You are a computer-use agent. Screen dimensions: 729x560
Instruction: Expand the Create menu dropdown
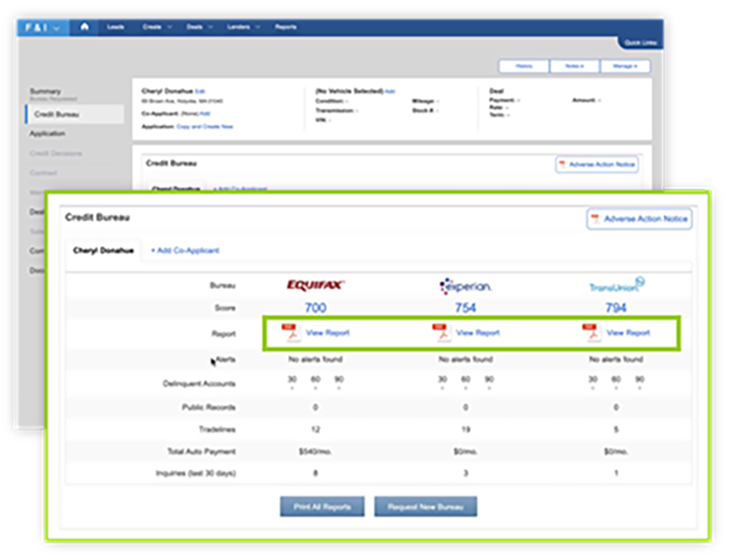tap(157, 27)
